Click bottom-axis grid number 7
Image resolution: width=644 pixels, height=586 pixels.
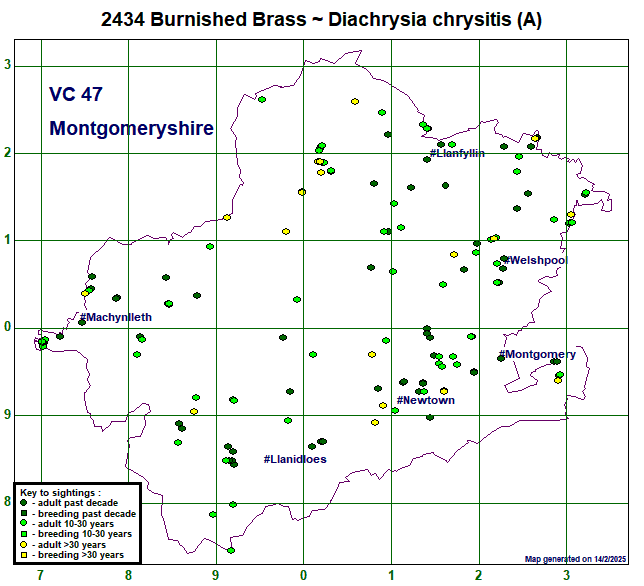click(40, 575)
